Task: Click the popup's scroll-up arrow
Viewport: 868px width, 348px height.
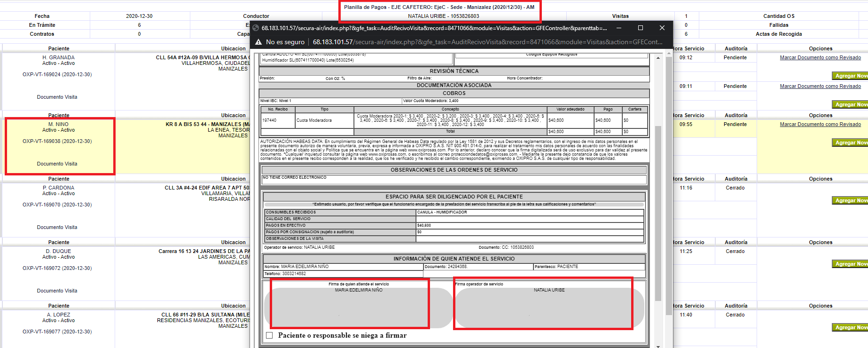Action: tap(658, 58)
